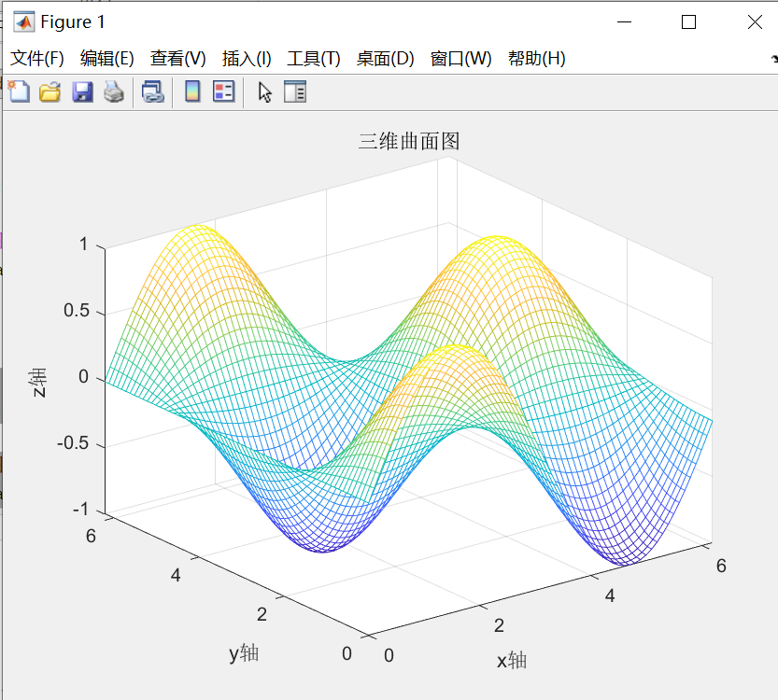This screenshot has height=700, width=778.
Task: Print the figure
Action: tap(113, 91)
